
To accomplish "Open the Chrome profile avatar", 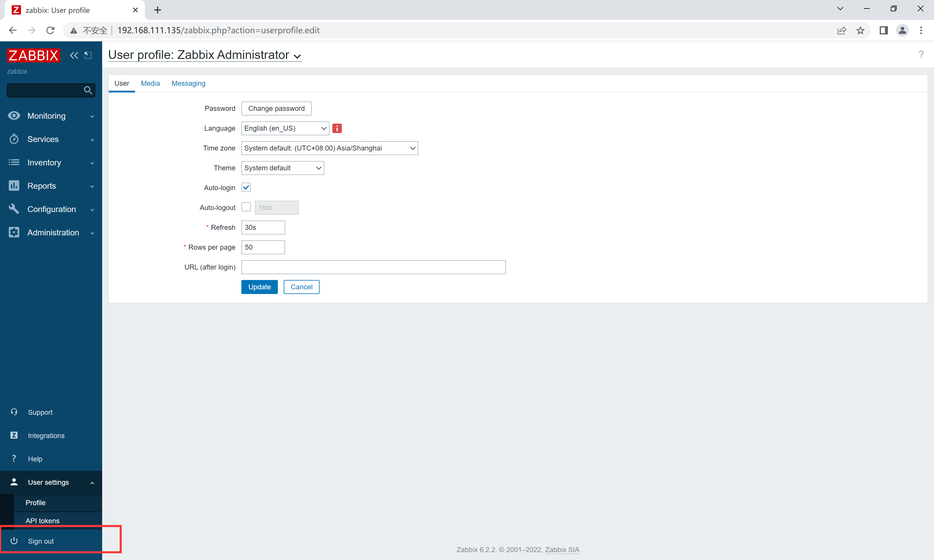I will click(x=902, y=30).
